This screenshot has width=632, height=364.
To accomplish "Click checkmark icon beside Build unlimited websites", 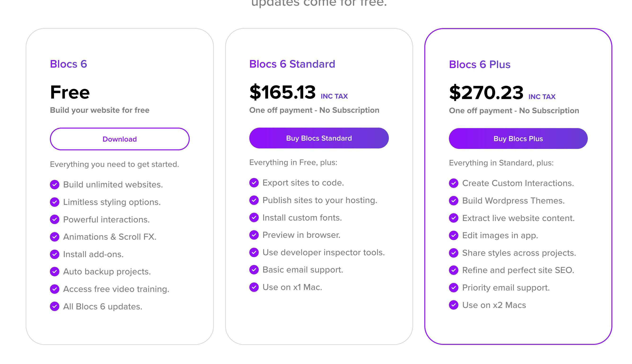I will coord(55,185).
